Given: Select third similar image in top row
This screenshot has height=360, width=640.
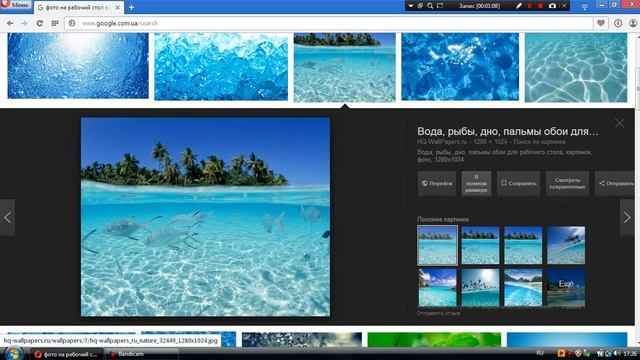Looking at the screenshot, I should pos(523,245).
